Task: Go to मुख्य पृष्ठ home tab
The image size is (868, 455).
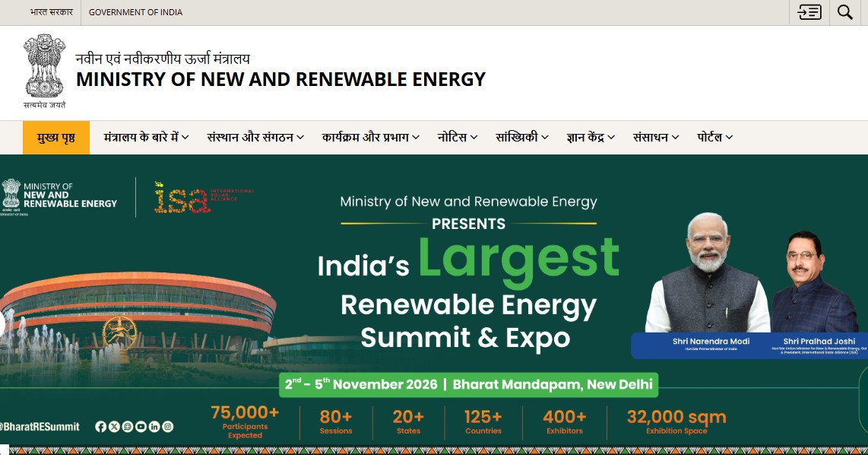Action: point(56,138)
